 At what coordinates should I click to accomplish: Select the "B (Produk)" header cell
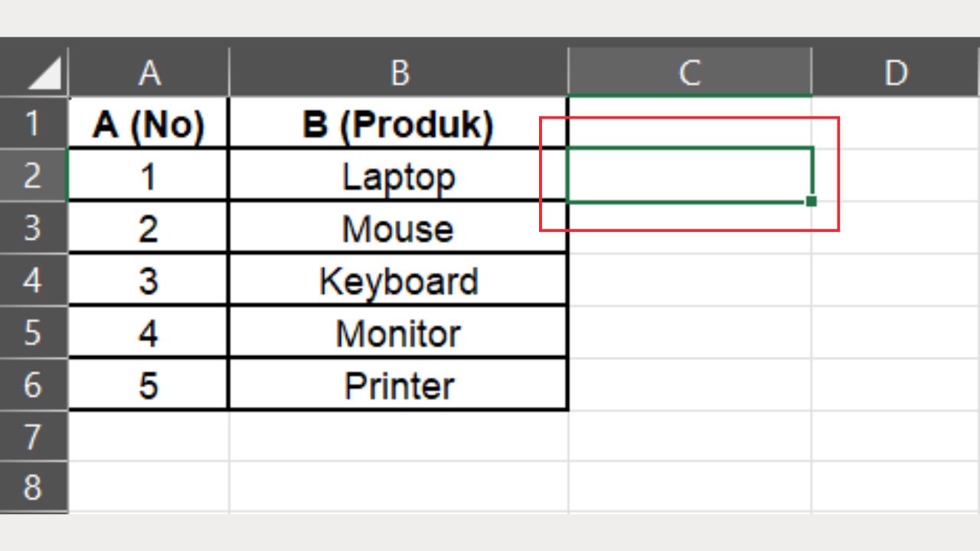coord(398,124)
